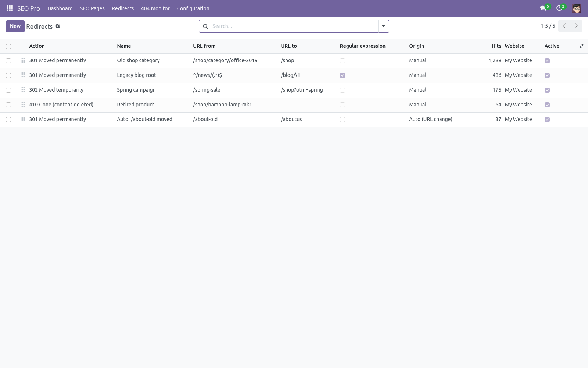588x368 pixels.
Task: Select the Old shop category row checkbox
Action: [8, 61]
